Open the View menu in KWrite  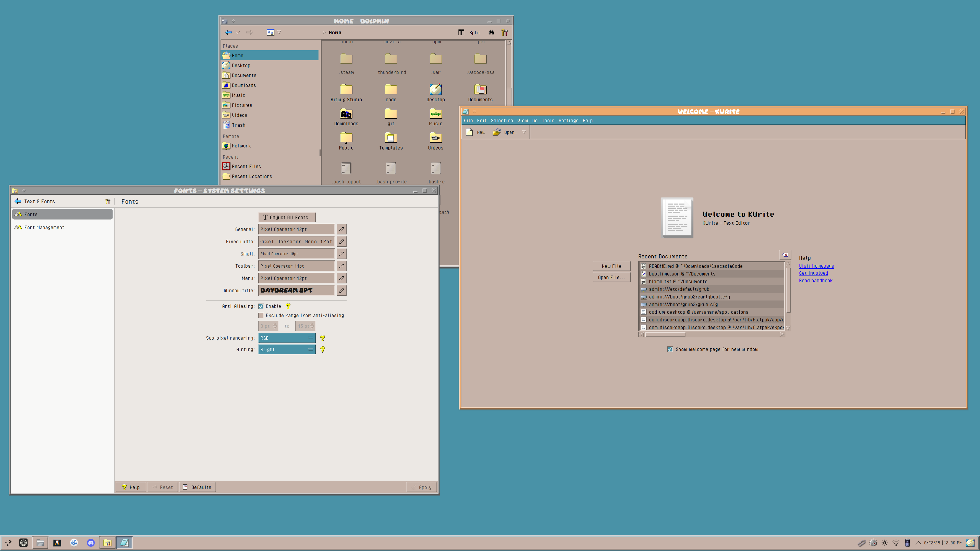[x=522, y=121]
